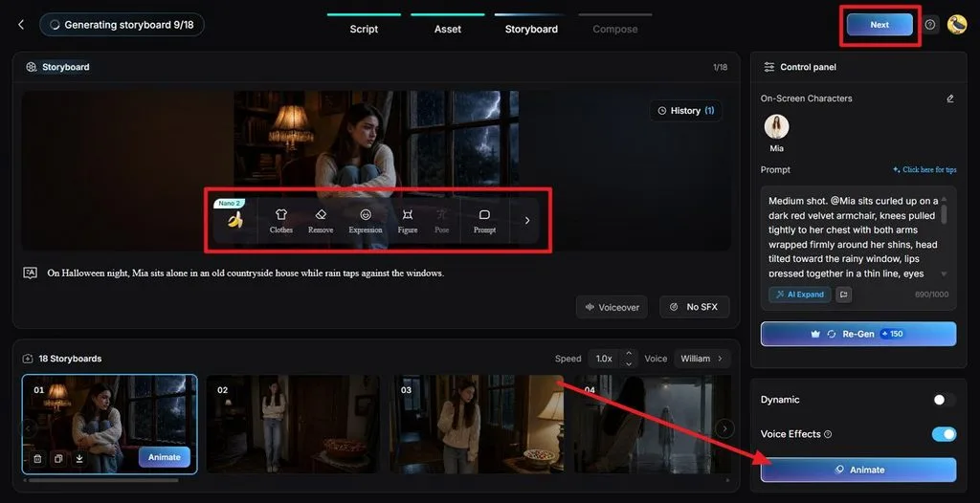Click Re-Gen button costing 150
The image size is (980, 503).
(x=858, y=334)
